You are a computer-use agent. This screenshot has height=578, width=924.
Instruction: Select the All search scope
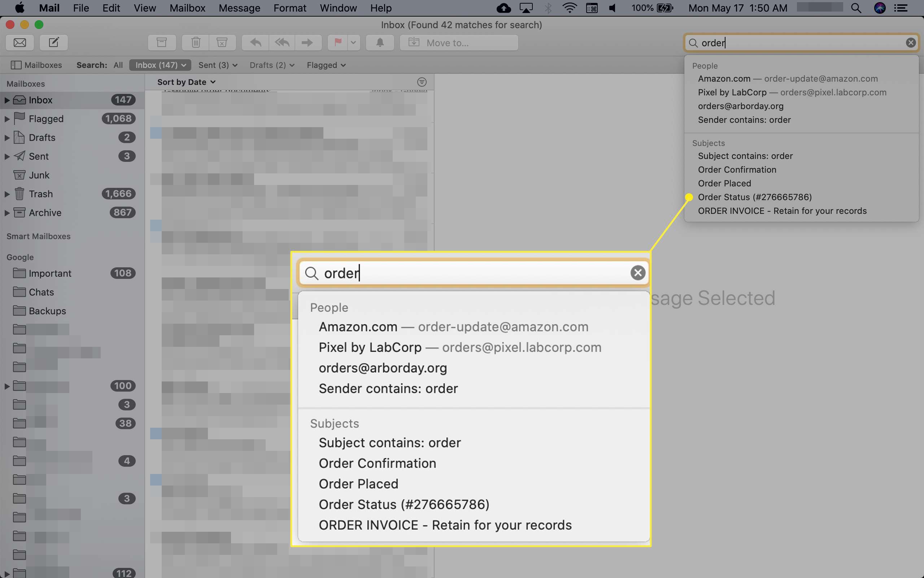click(118, 65)
